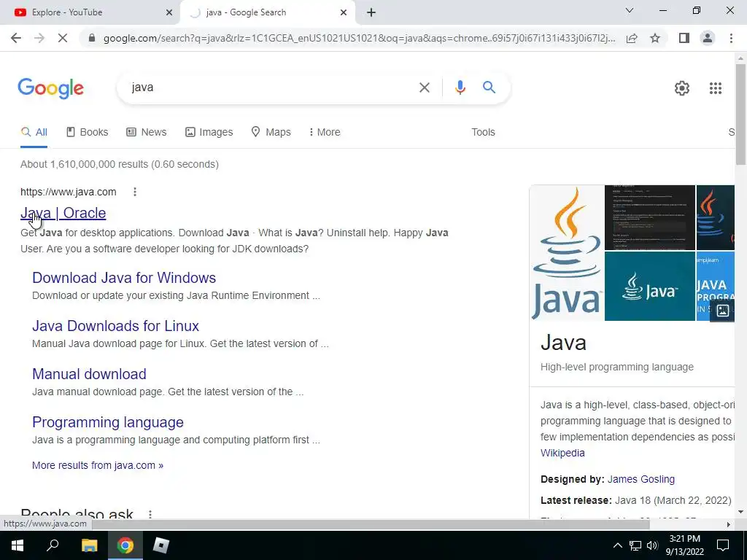The image size is (747, 560).
Task: Open options dots beside java.com URL
Action: pyautogui.click(x=135, y=192)
